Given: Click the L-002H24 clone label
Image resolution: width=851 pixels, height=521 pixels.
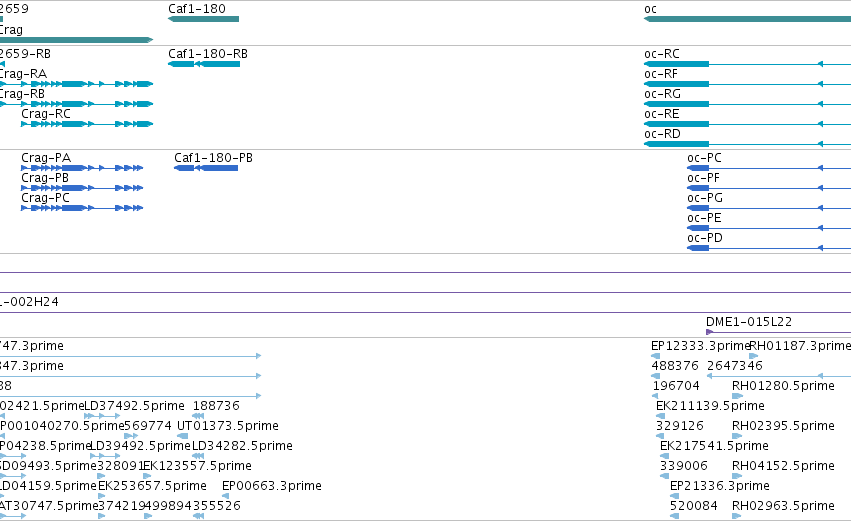Looking at the screenshot, I should 29,302.
